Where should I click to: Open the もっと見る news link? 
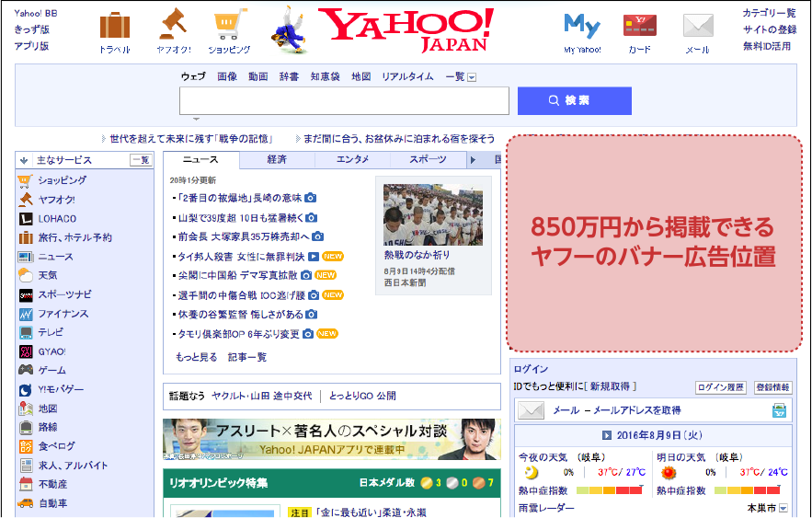tap(196, 357)
